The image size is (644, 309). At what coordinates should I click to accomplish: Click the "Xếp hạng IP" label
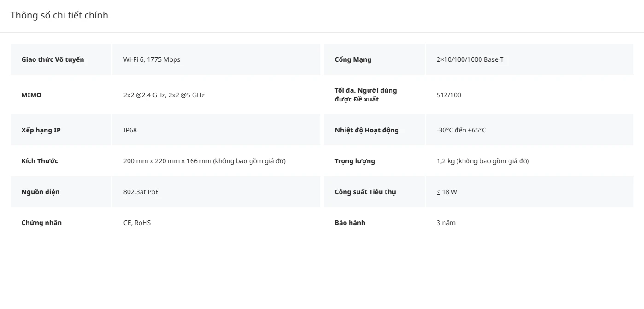[x=41, y=130]
